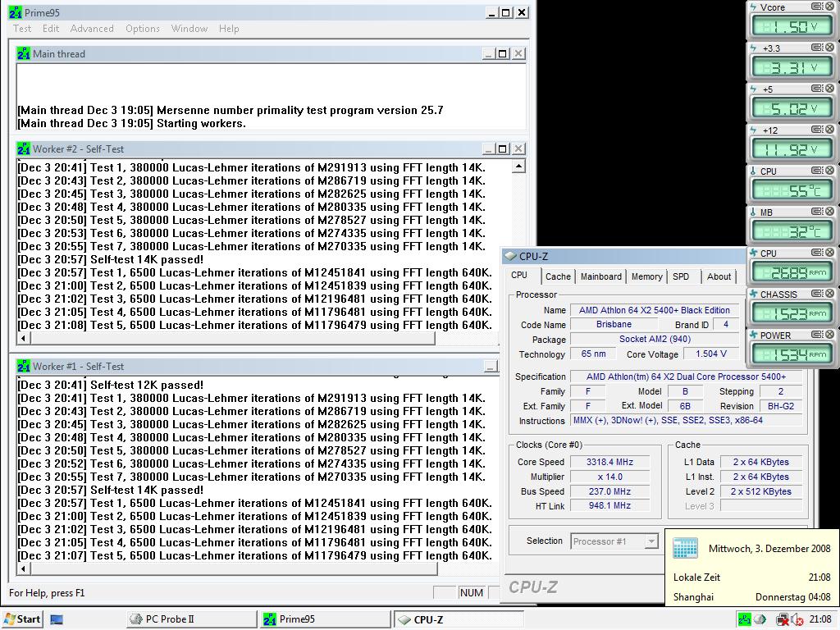
Task: Click left scroll arrow in Worker #1 window
Action: point(23,569)
